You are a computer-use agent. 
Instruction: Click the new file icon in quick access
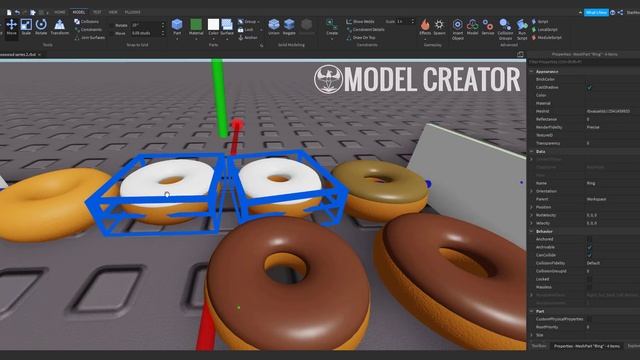(x=9, y=12)
